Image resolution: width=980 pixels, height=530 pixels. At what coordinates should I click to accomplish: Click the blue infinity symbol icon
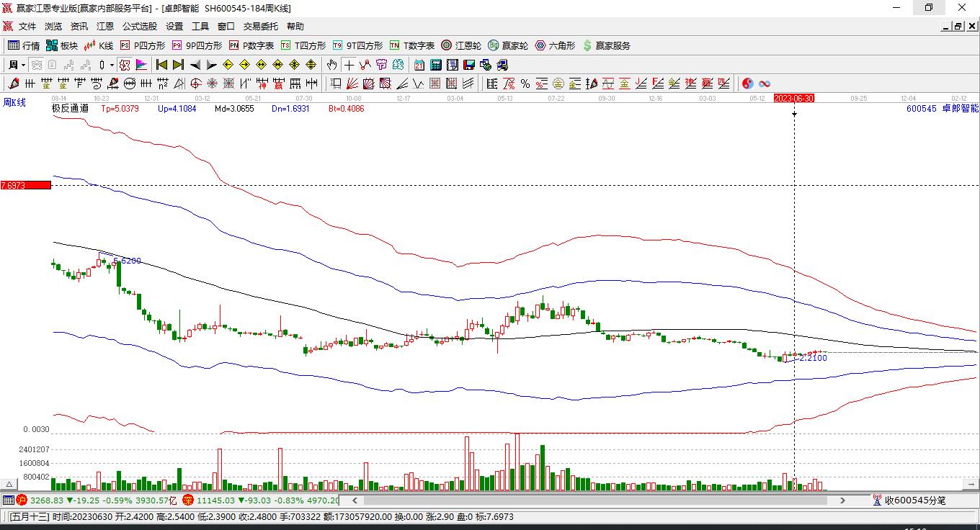765,84
